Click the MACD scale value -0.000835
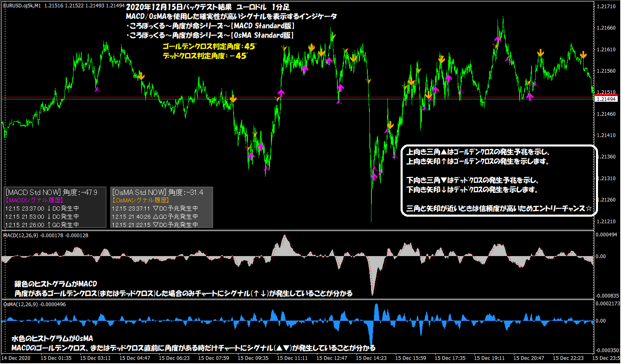Image resolution: width=621 pixels, height=364 pixels. (x=607, y=296)
